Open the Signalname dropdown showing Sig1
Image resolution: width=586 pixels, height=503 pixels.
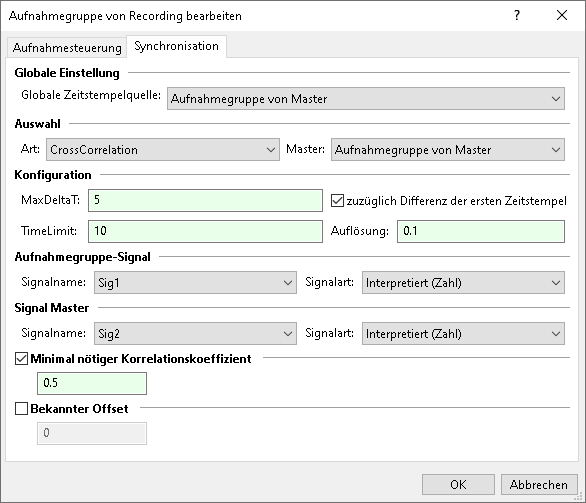[195, 283]
